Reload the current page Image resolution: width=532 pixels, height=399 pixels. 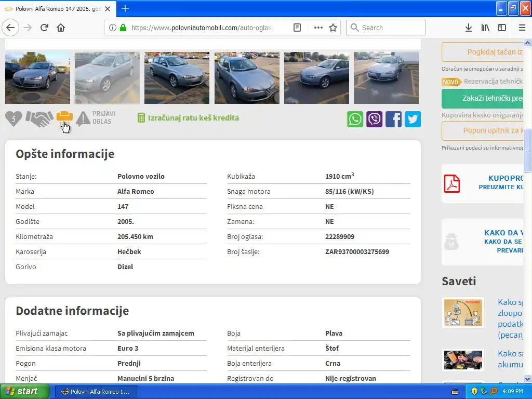pos(44,28)
